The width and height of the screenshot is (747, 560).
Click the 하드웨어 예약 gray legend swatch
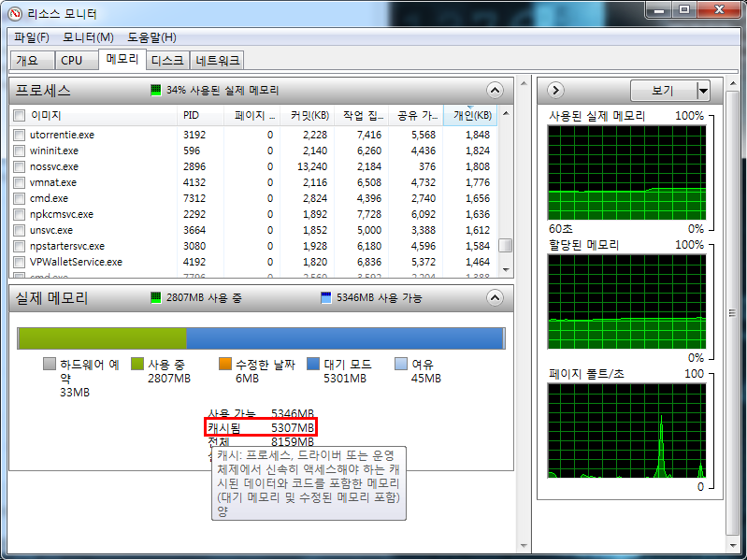(50, 364)
